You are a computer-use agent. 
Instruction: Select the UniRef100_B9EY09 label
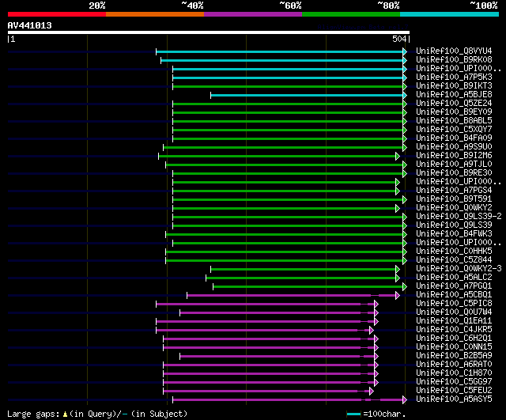click(x=454, y=112)
